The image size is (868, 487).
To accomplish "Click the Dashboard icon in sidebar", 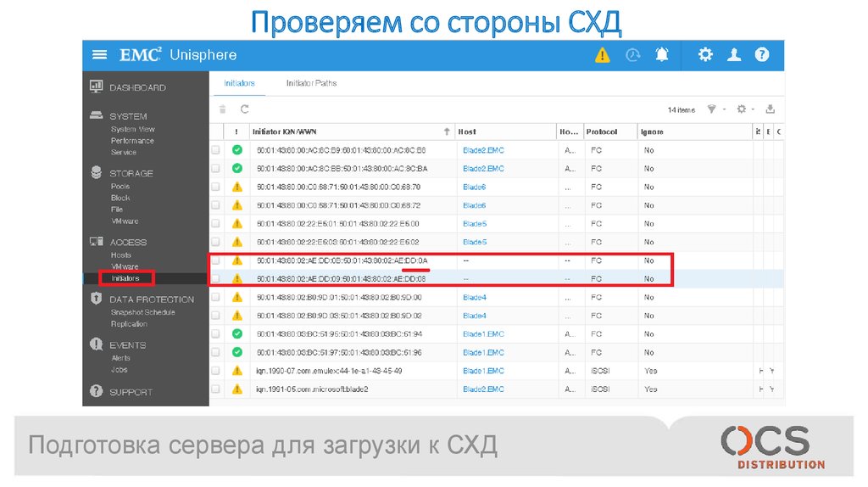I will [97, 87].
